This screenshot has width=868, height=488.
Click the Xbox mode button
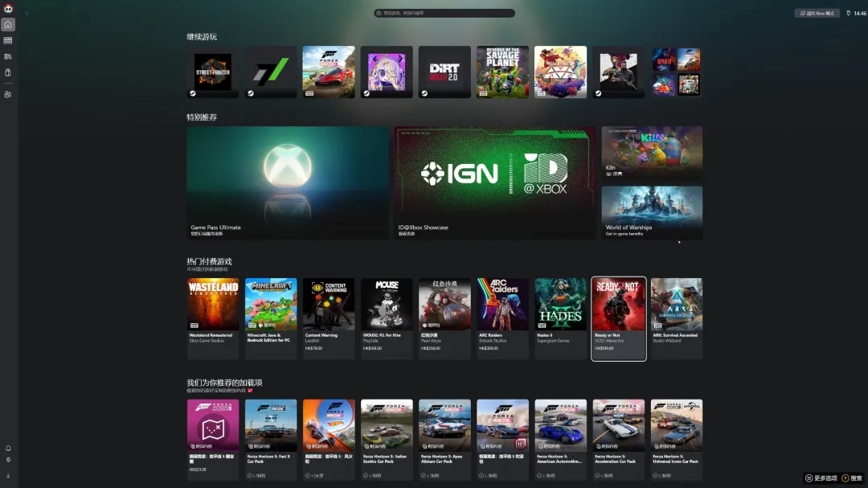click(x=817, y=14)
